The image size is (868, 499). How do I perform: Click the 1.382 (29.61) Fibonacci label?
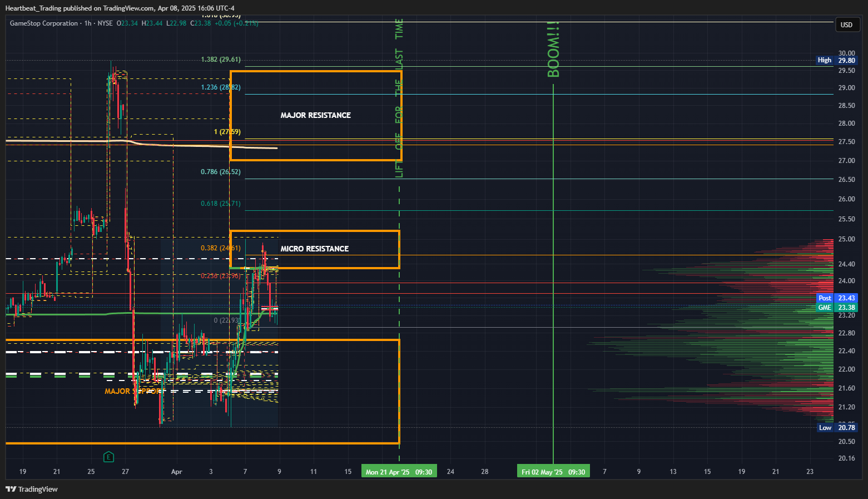click(x=221, y=60)
